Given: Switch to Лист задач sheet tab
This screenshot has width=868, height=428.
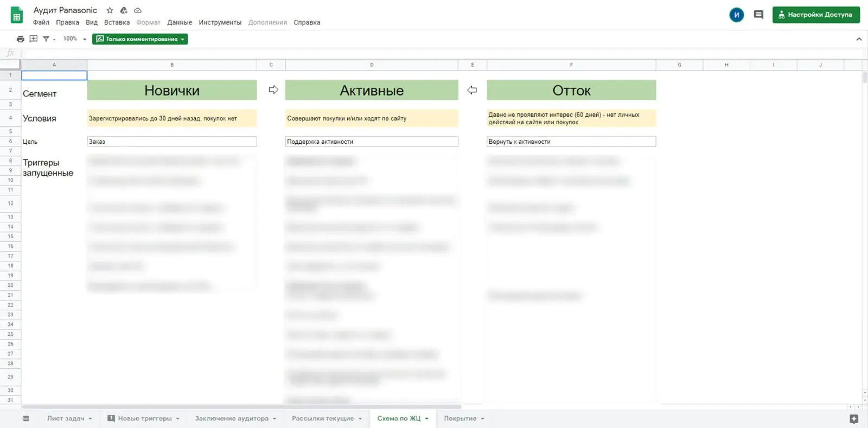Looking at the screenshot, I should click(x=66, y=419).
